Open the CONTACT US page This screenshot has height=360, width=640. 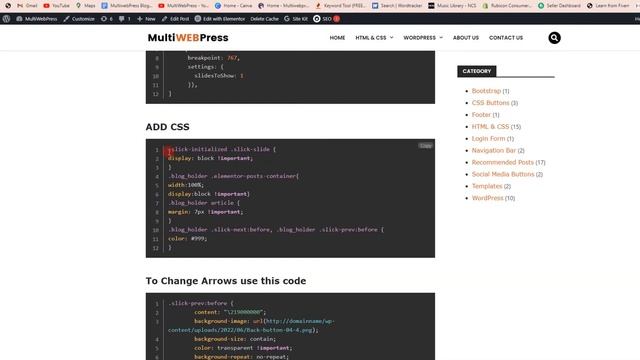tap(506, 38)
